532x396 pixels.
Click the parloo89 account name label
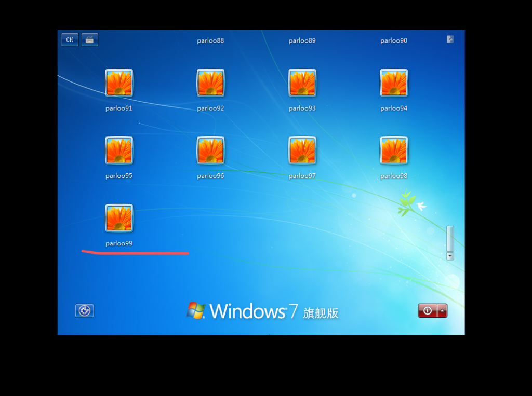coord(302,40)
